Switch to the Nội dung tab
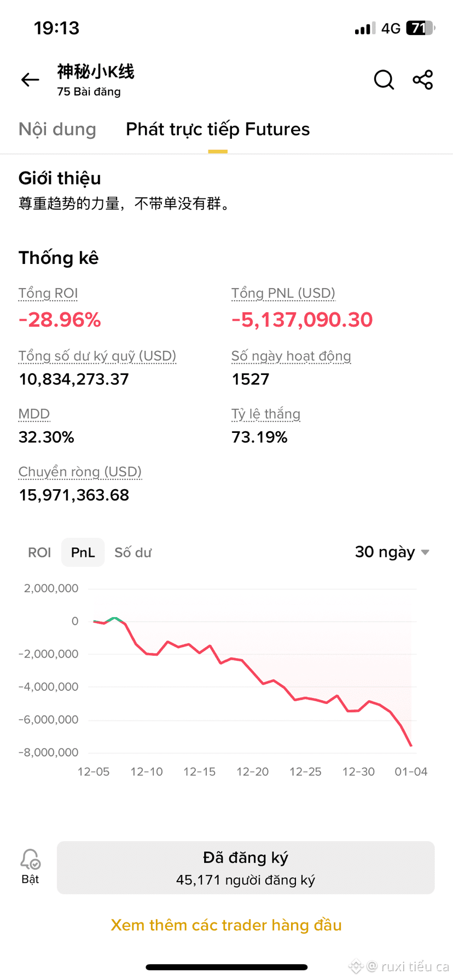 coord(57,129)
